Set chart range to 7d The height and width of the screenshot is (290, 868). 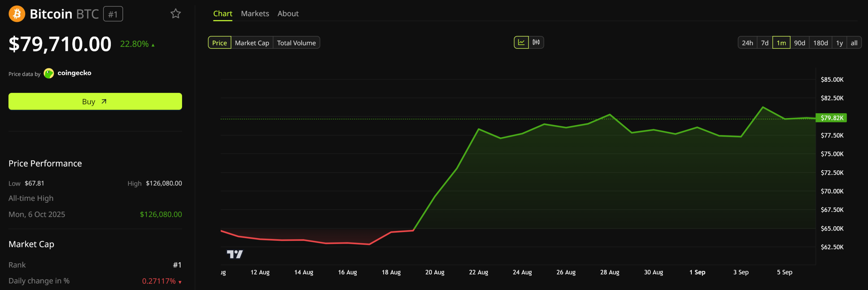pyautogui.click(x=765, y=43)
